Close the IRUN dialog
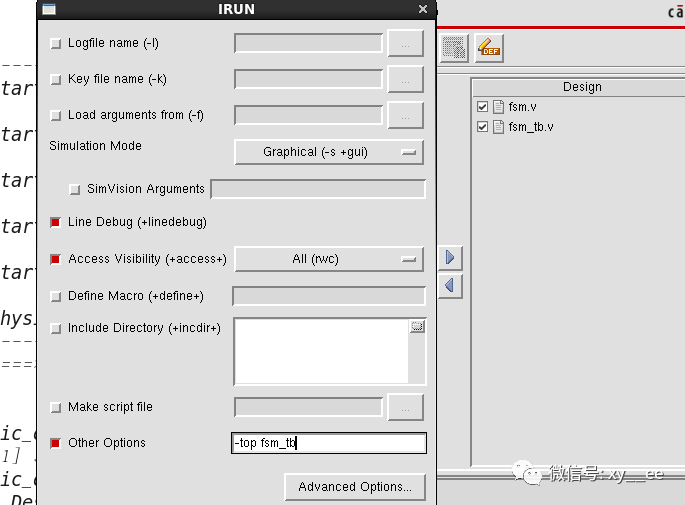This screenshot has height=505, width=685. [x=422, y=9]
